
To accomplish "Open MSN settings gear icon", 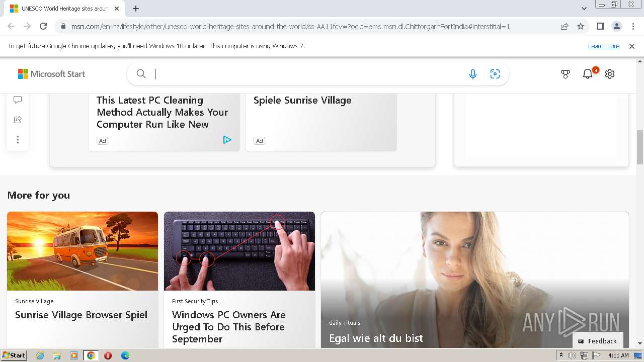I will click(x=610, y=74).
